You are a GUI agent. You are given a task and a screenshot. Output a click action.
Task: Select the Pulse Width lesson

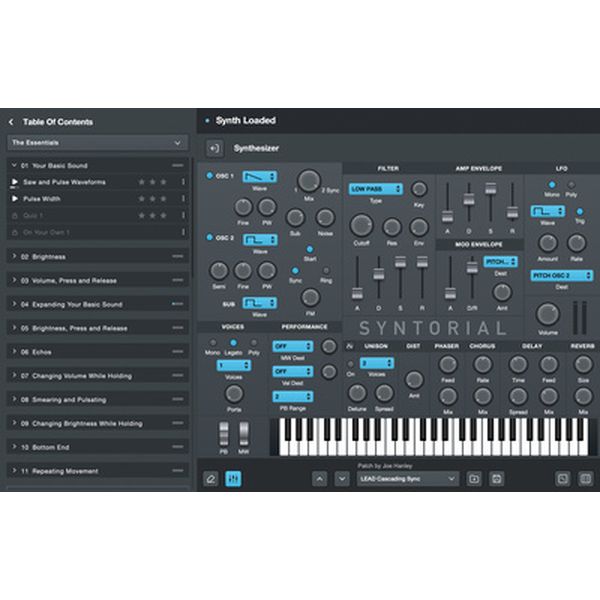[x=45, y=198]
